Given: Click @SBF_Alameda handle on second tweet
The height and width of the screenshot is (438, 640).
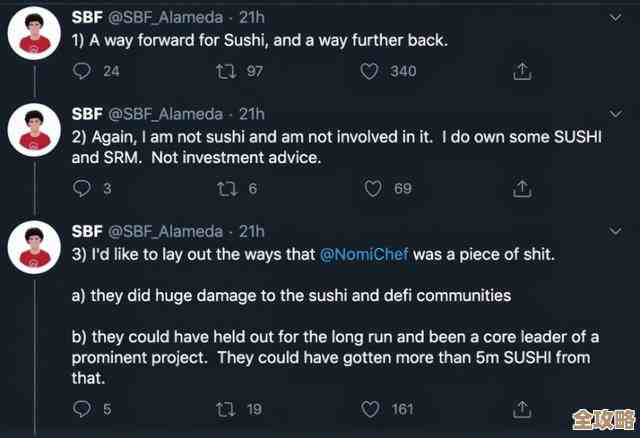Looking at the screenshot, I should (x=165, y=113).
